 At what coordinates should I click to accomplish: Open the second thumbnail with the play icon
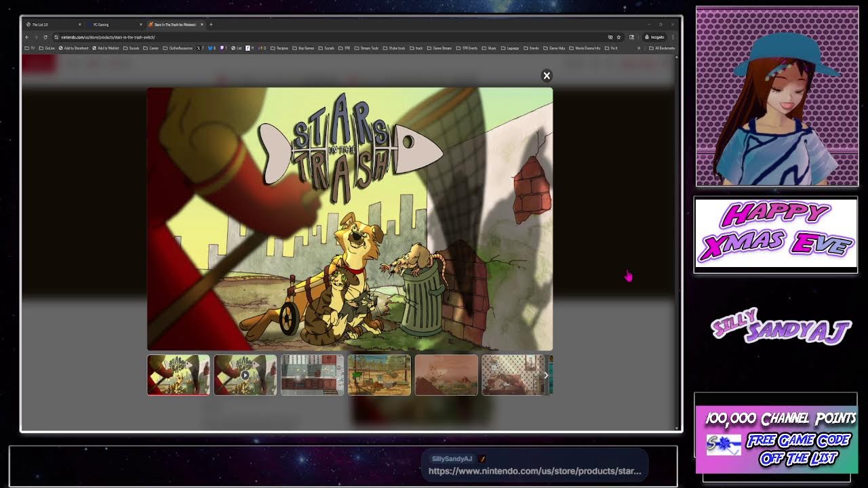click(245, 375)
